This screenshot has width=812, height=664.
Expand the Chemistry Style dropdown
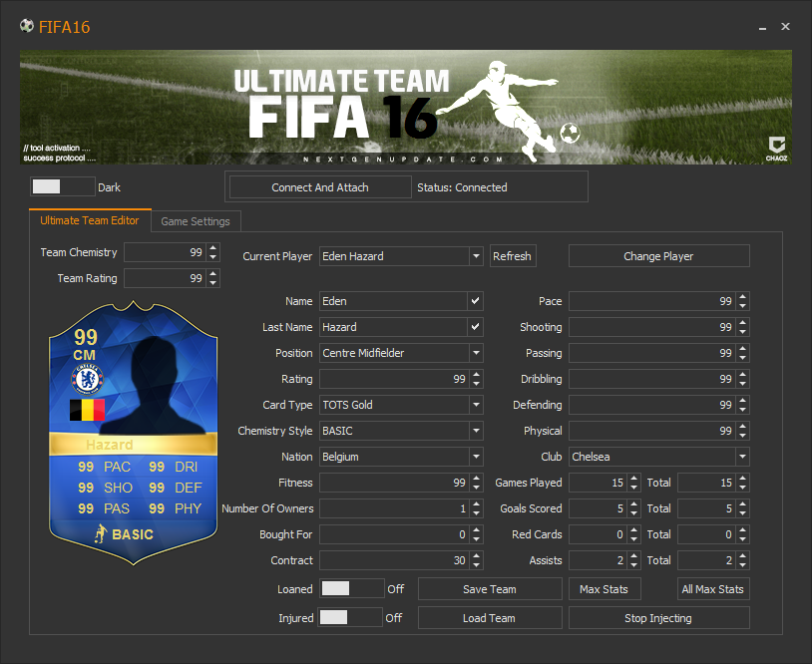(476, 431)
